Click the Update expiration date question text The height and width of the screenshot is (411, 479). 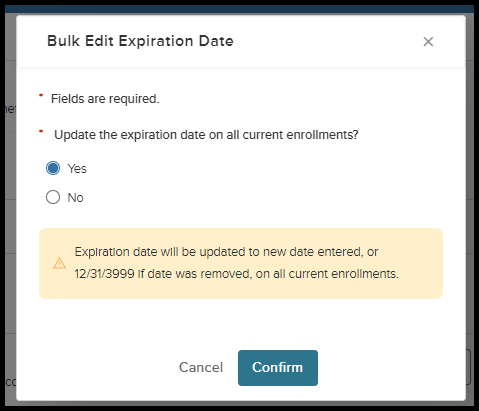[x=206, y=135]
